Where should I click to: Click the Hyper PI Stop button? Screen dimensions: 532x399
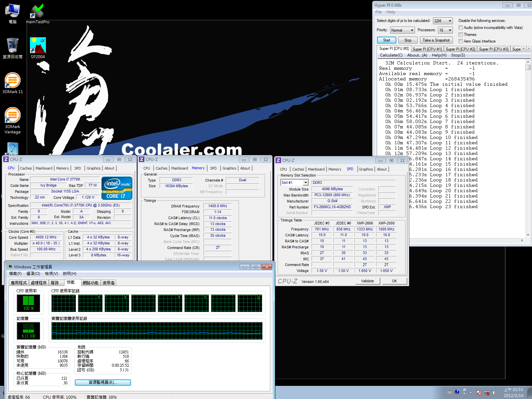pyautogui.click(x=408, y=40)
